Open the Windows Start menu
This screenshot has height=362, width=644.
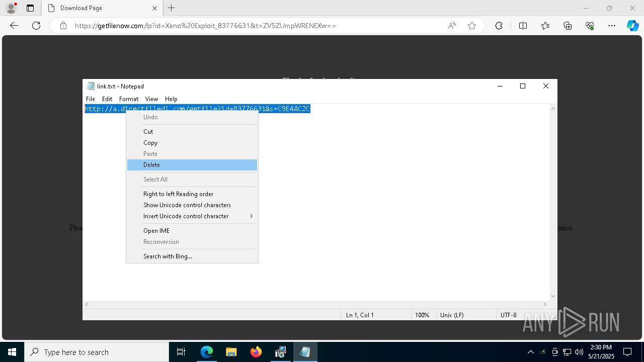12,352
